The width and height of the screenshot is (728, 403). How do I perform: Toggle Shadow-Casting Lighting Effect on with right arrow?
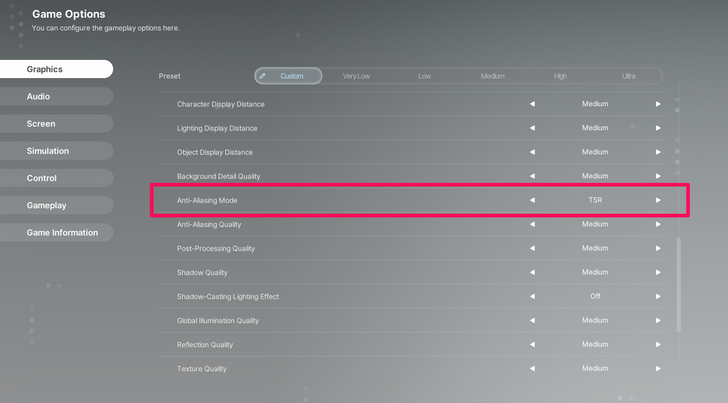(657, 297)
